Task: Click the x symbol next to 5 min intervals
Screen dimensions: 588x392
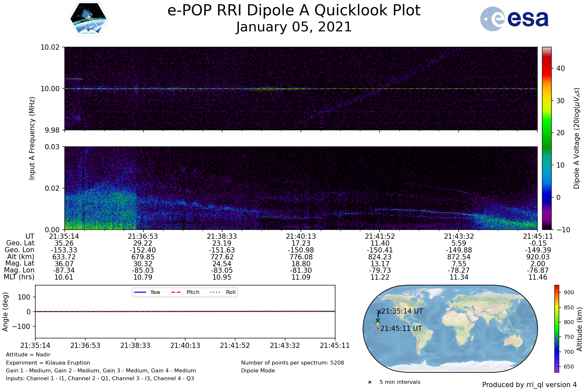Action: pos(370,382)
